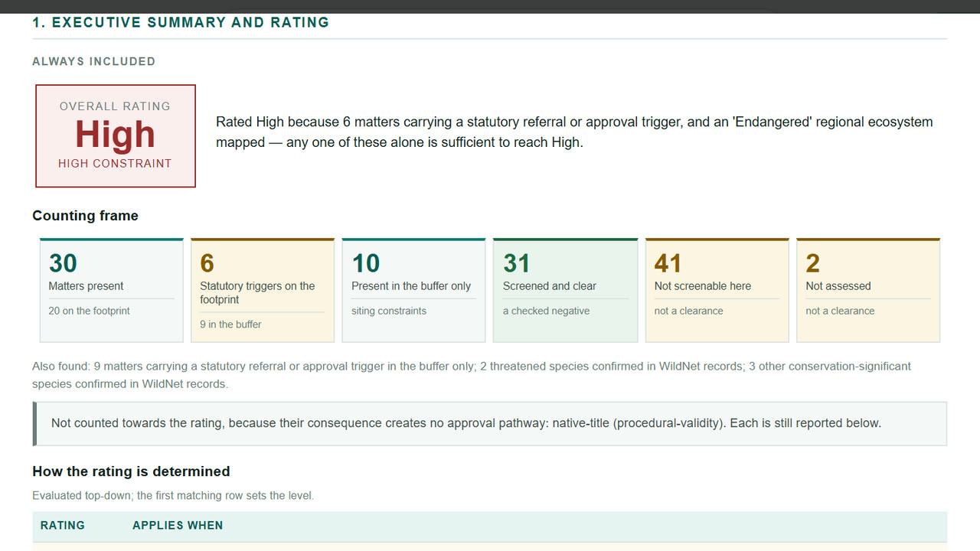This screenshot has width=980, height=551.
Task: Select the number 2 in Not assessed card
Action: [813, 263]
